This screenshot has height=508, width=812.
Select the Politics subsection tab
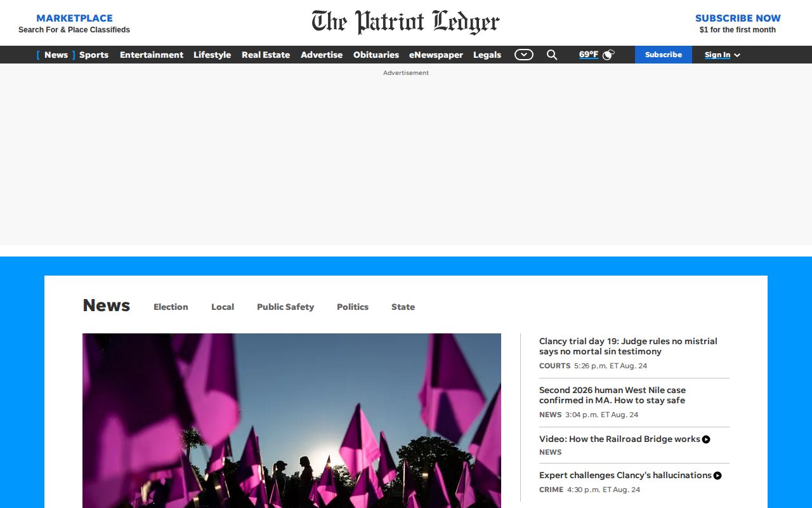(353, 307)
